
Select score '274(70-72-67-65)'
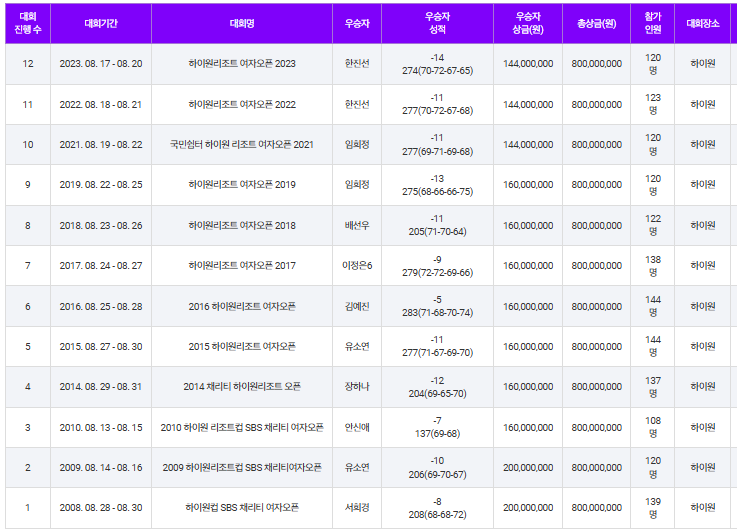click(437, 71)
